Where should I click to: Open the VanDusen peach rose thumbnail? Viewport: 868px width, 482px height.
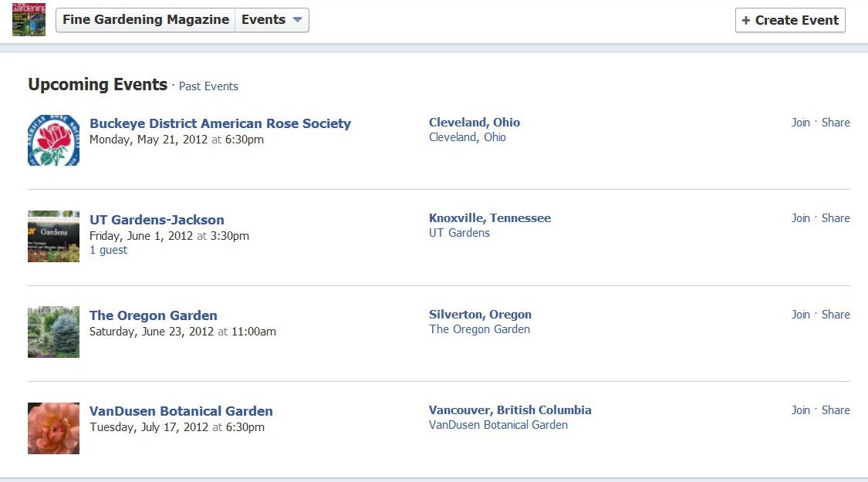pyautogui.click(x=54, y=428)
